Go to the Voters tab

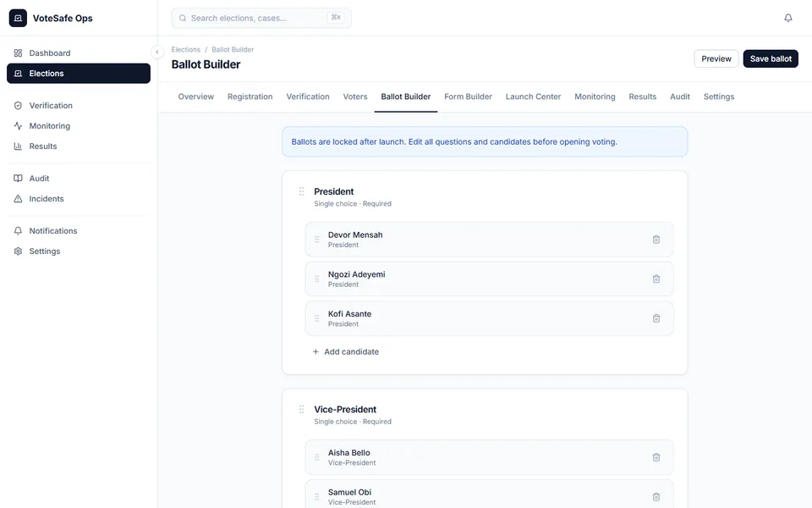tap(354, 97)
